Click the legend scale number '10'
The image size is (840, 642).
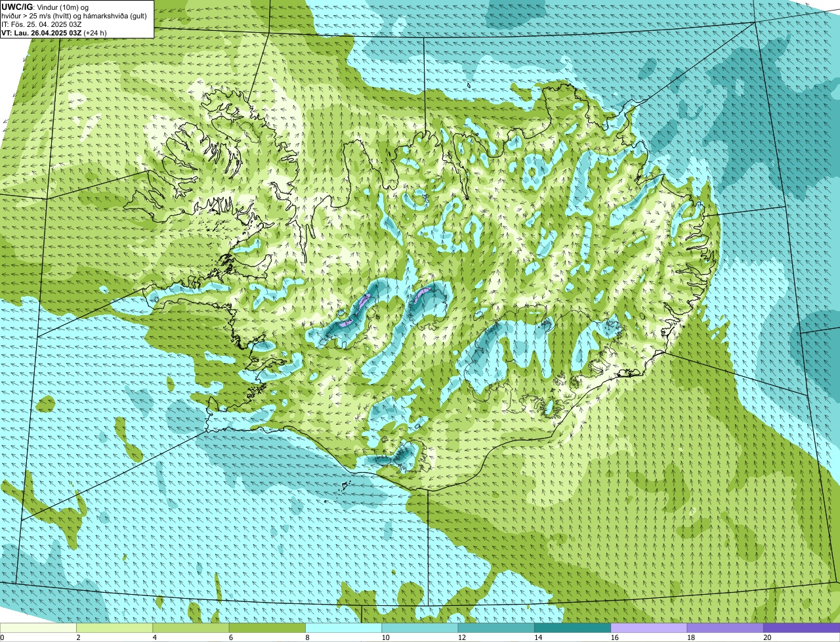click(385, 637)
